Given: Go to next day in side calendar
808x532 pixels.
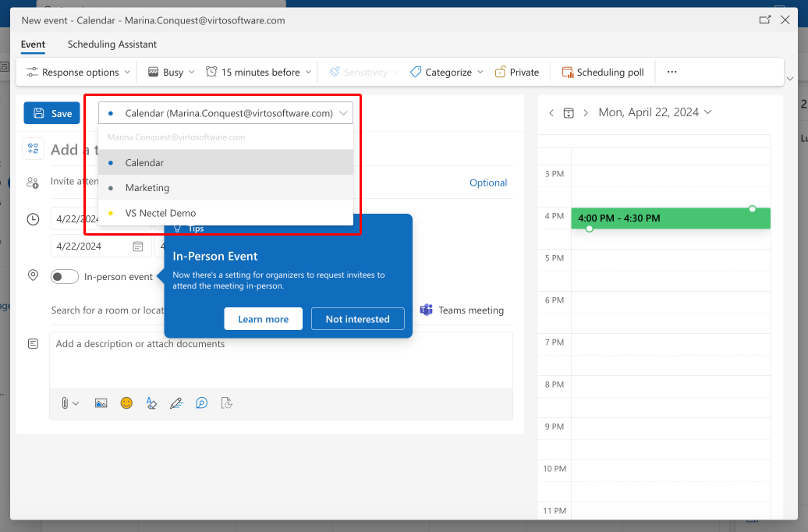Looking at the screenshot, I should (x=586, y=113).
